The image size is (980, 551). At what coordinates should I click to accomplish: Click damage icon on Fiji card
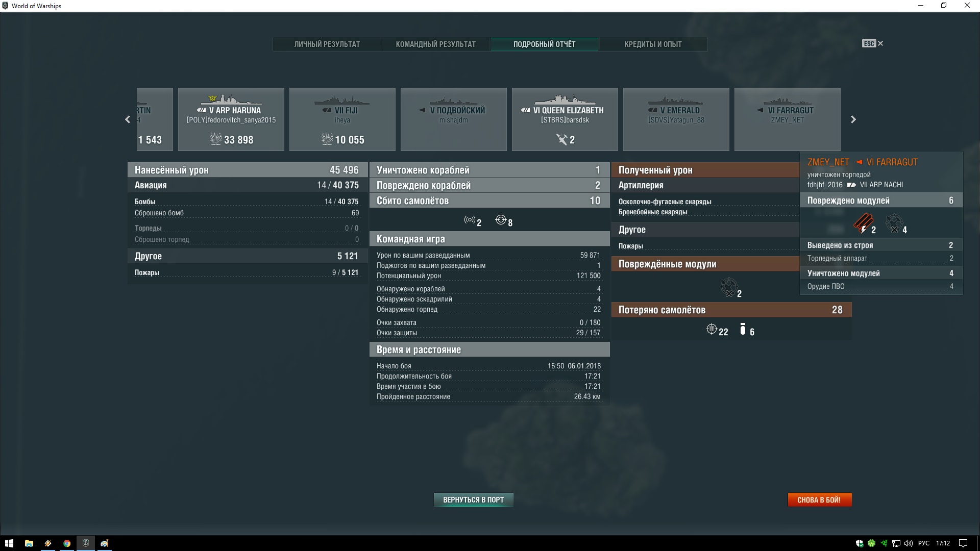tap(327, 139)
